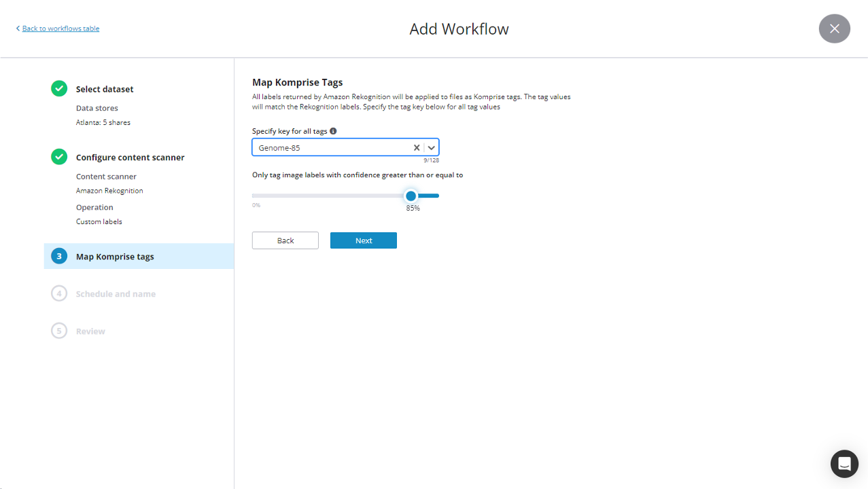Open the Review step
868x489 pixels.
[x=90, y=331]
